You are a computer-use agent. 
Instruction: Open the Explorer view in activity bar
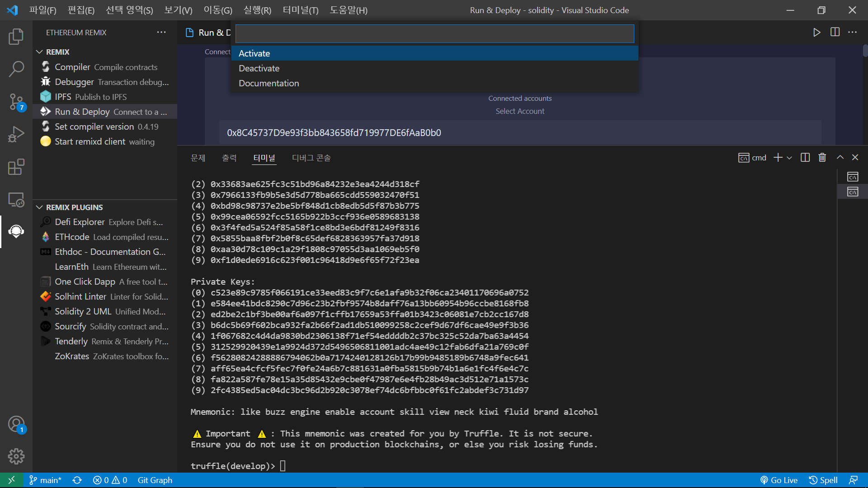[16, 37]
